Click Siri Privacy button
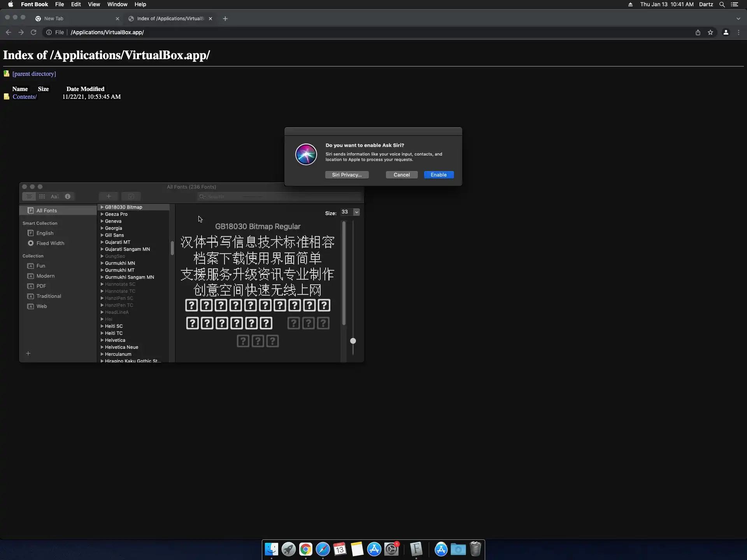The height and width of the screenshot is (560, 747). [347, 175]
